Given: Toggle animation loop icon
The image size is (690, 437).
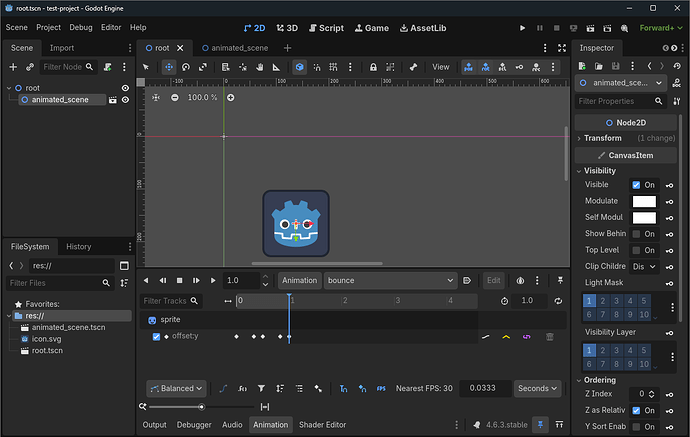Looking at the screenshot, I should [x=558, y=301].
